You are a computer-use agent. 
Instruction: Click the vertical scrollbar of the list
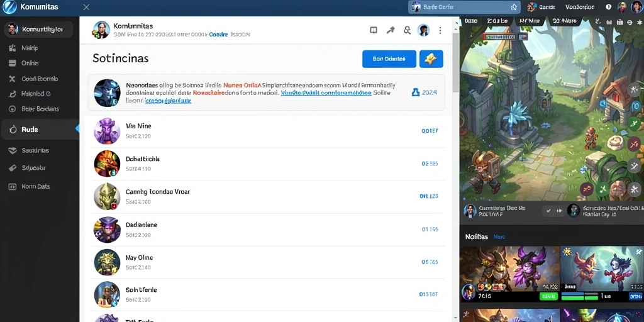click(x=455, y=62)
